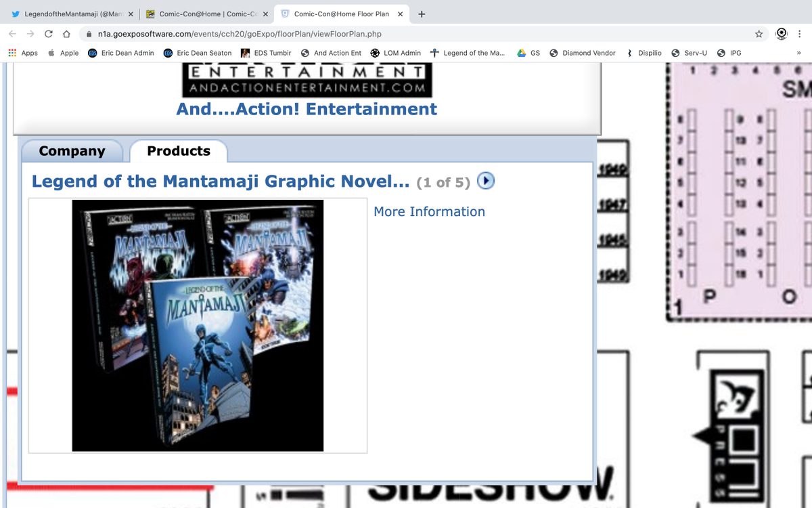The width and height of the screenshot is (812, 508).
Task: Click the "(1 of 5)" product counter
Action: pyautogui.click(x=443, y=182)
